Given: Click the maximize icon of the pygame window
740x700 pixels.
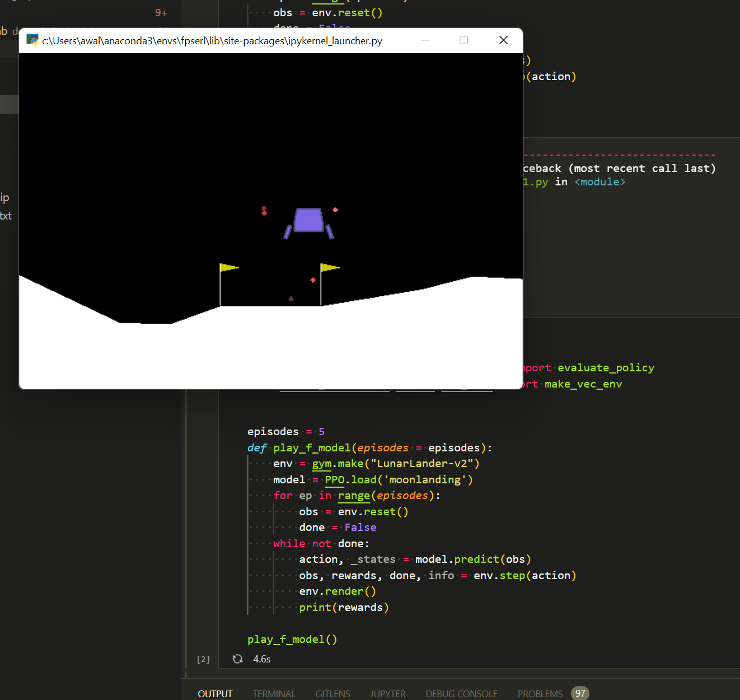Looking at the screenshot, I should (x=463, y=40).
